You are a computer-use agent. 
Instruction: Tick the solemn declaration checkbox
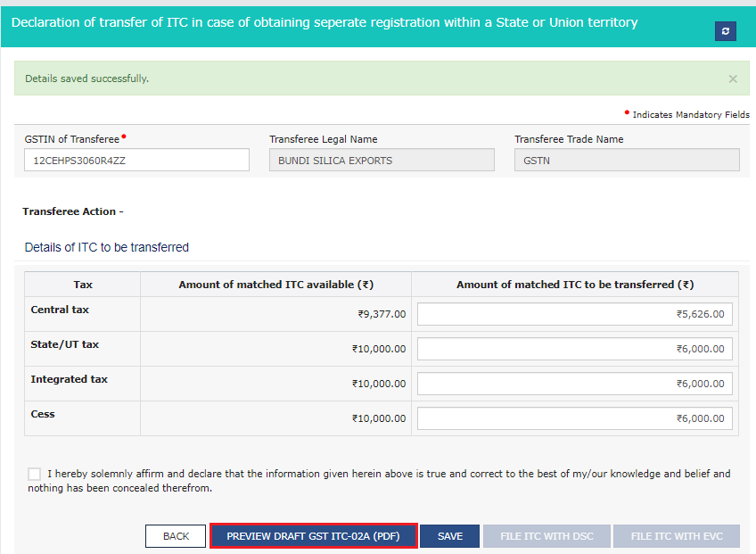click(x=34, y=474)
